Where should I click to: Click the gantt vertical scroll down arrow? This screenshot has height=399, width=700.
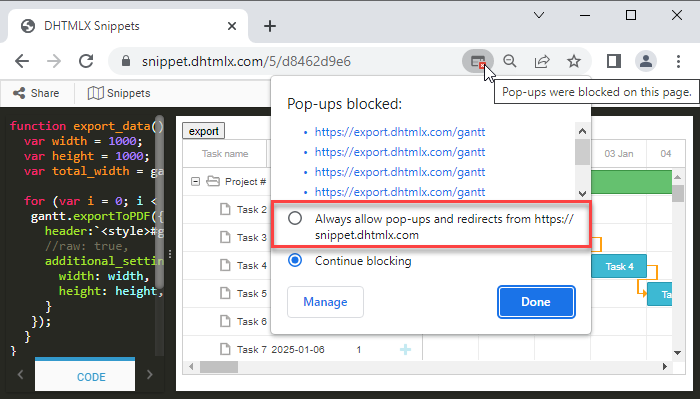(678, 353)
